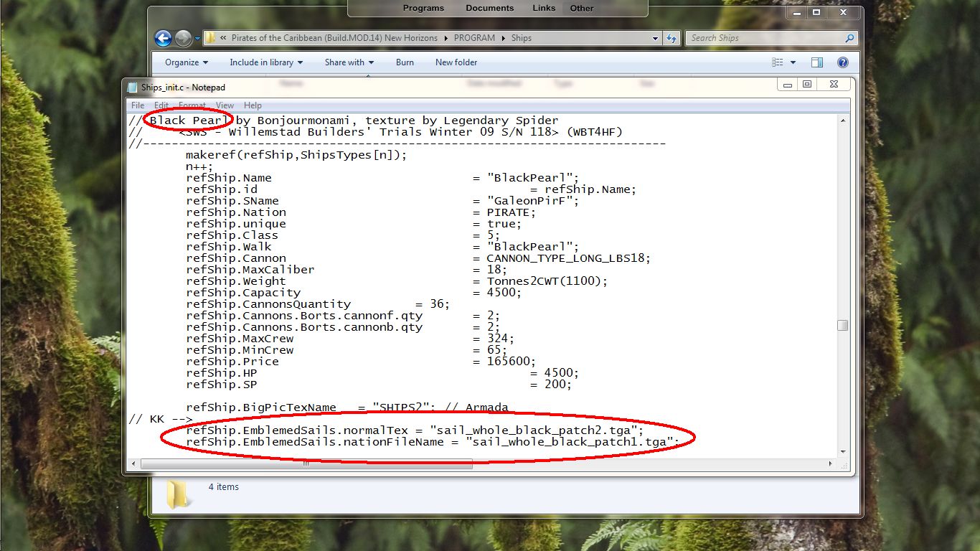Click the Notepad horizontal scrollbar thumb
Viewport: 980px width, 551px height.
306,463
